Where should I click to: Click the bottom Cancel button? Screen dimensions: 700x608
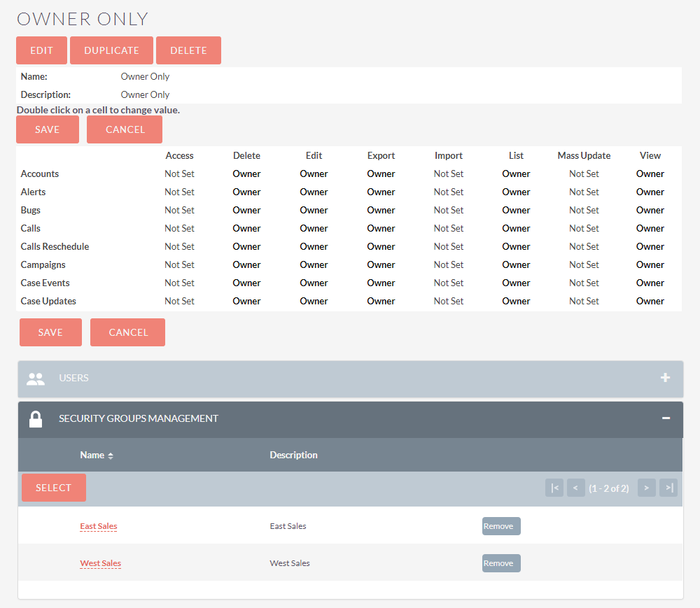(128, 332)
